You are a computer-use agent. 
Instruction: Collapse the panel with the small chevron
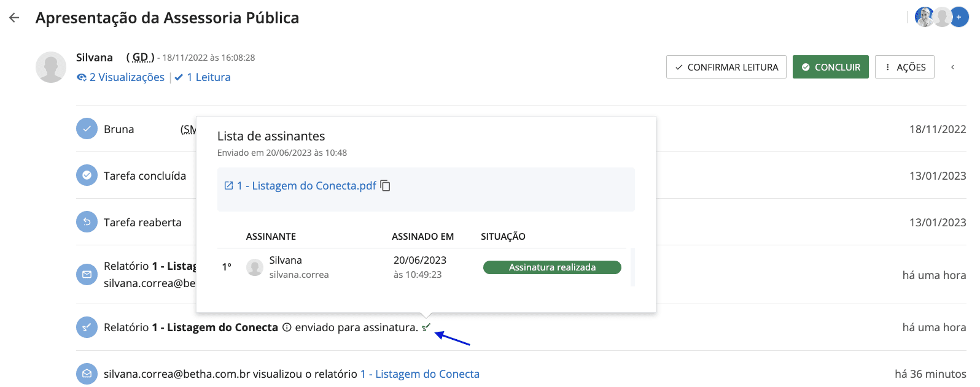952,67
